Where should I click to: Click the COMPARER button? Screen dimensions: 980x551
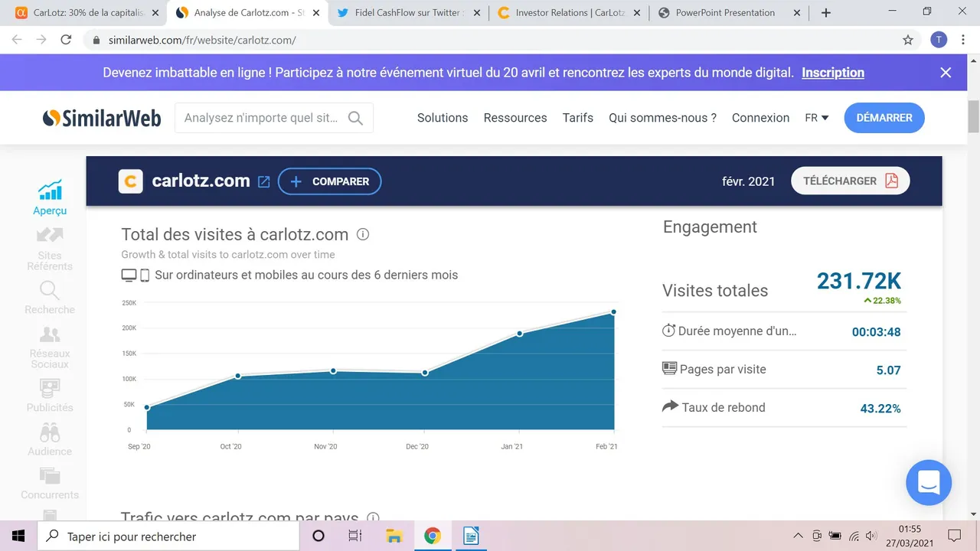pyautogui.click(x=329, y=181)
